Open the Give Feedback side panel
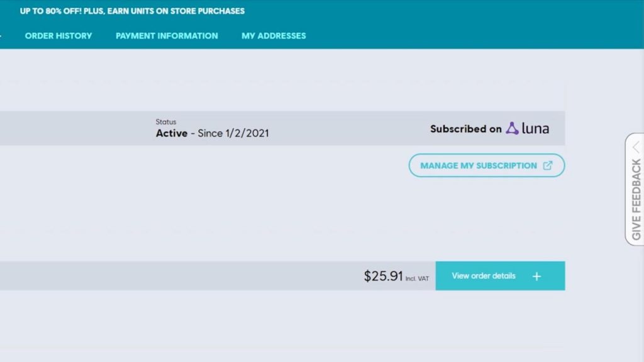Viewport: 644px width, 362px height. (635, 189)
